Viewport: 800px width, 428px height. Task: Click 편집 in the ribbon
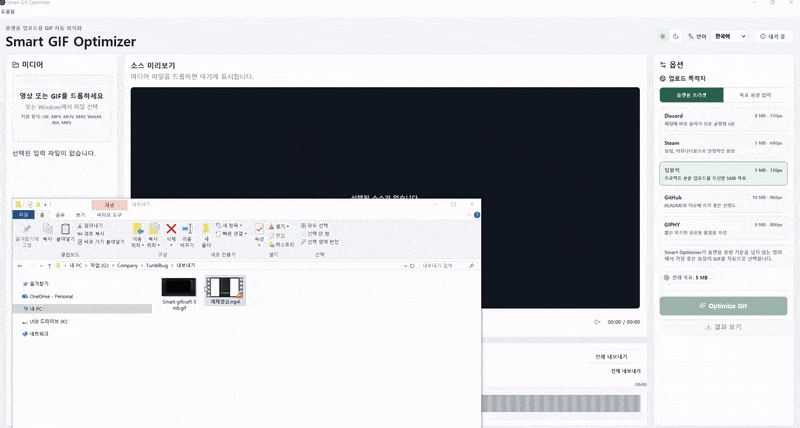click(278, 236)
